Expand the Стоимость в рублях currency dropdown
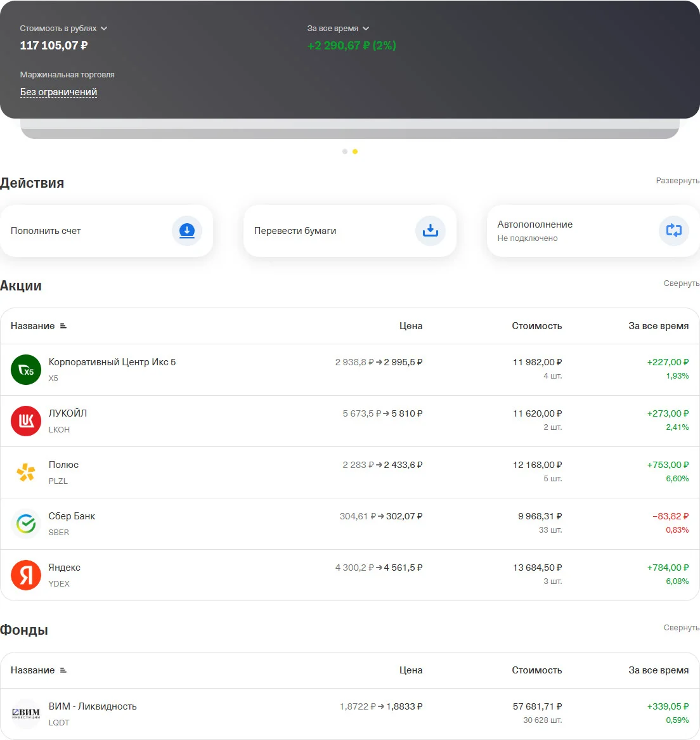This screenshot has height=740, width=700. [63, 29]
